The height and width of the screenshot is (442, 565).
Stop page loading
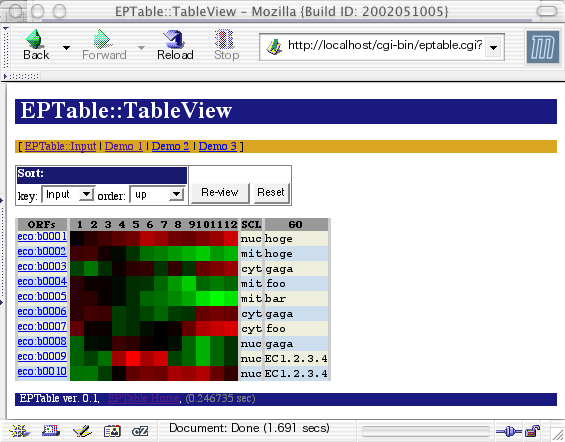tap(226, 45)
